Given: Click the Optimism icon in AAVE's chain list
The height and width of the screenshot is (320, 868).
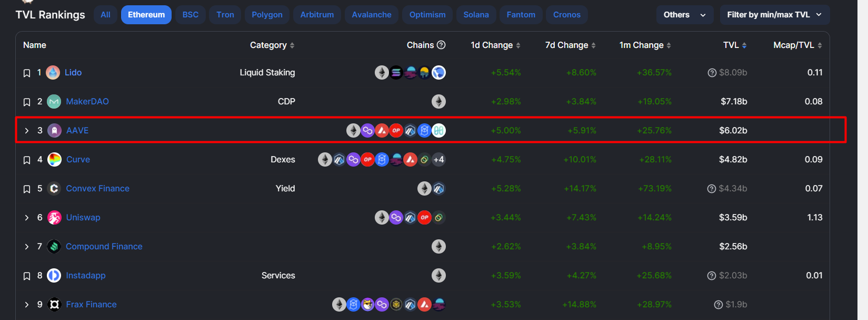Looking at the screenshot, I should (396, 130).
